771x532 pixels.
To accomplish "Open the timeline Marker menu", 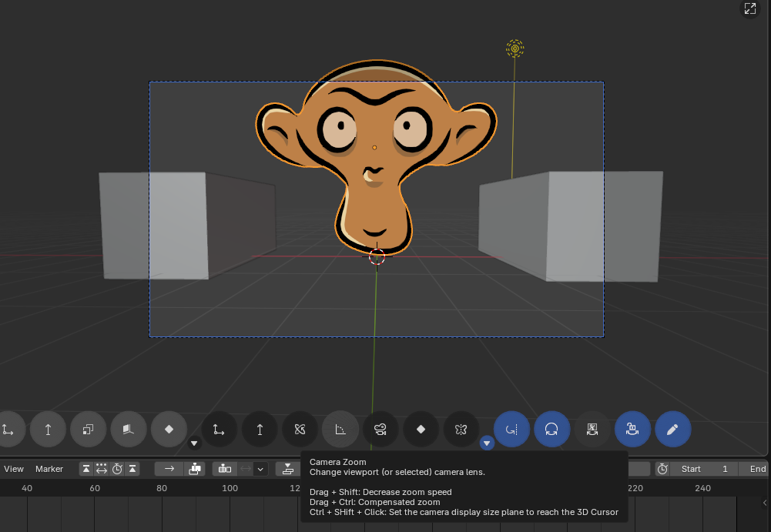I will [x=49, y=469].
